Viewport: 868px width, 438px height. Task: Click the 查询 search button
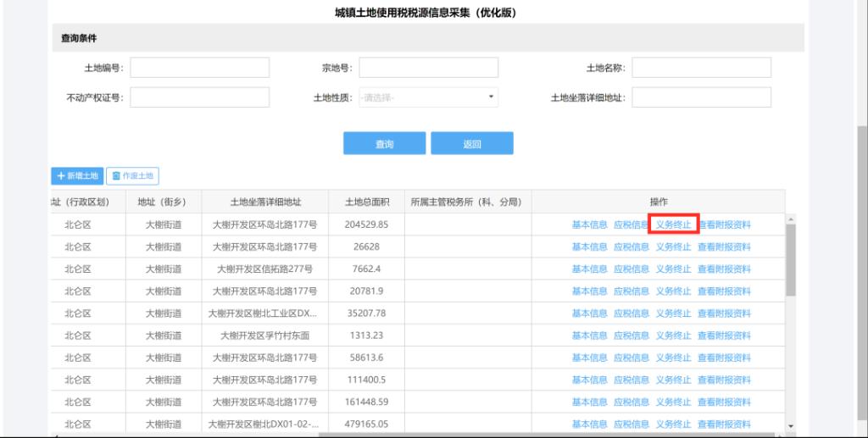point(384,144)
